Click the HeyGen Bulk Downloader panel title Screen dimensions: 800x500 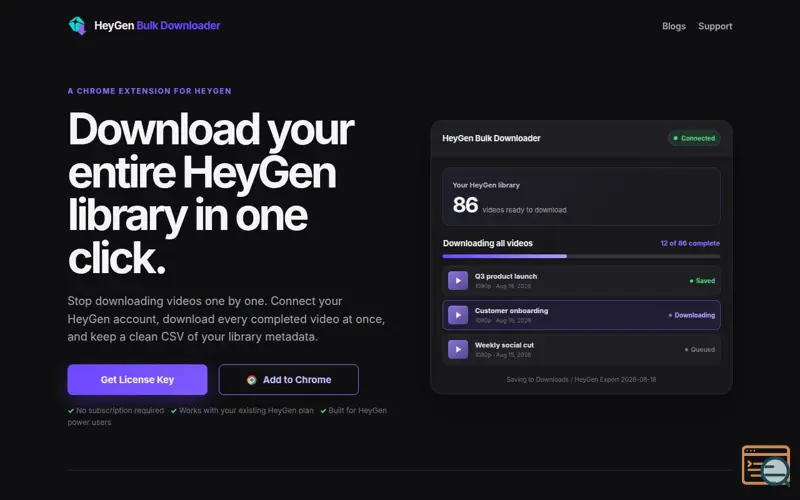491,138
